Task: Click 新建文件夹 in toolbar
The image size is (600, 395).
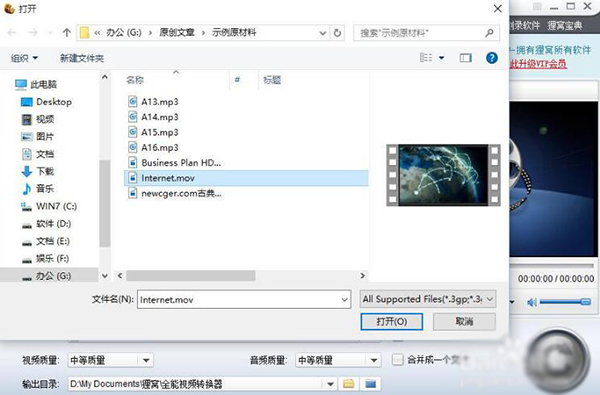Action: [x=82, y=58]
